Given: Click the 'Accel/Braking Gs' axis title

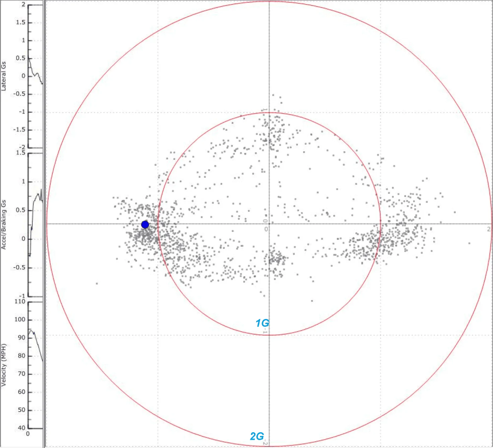Looking at the screenshot, I should [4, 225].
